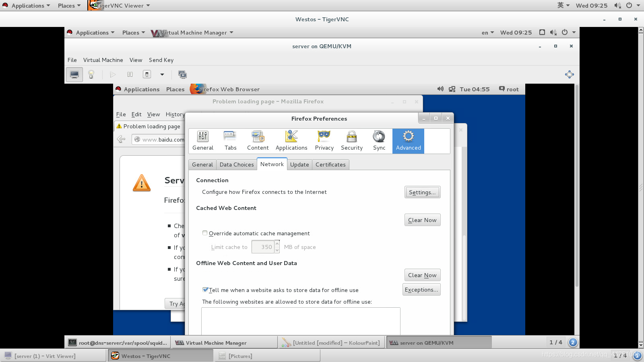Open Content preferences pane
The image size is (644, 362).
258,141
